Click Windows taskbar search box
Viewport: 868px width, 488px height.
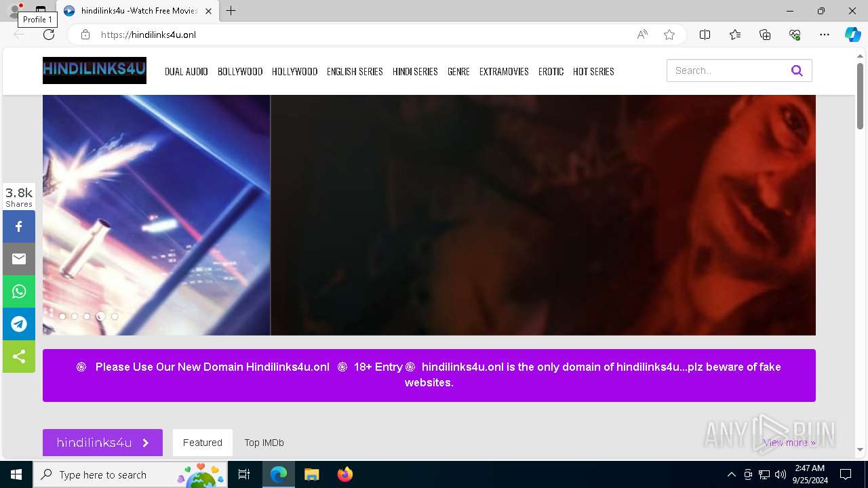(x=131, y=474)
